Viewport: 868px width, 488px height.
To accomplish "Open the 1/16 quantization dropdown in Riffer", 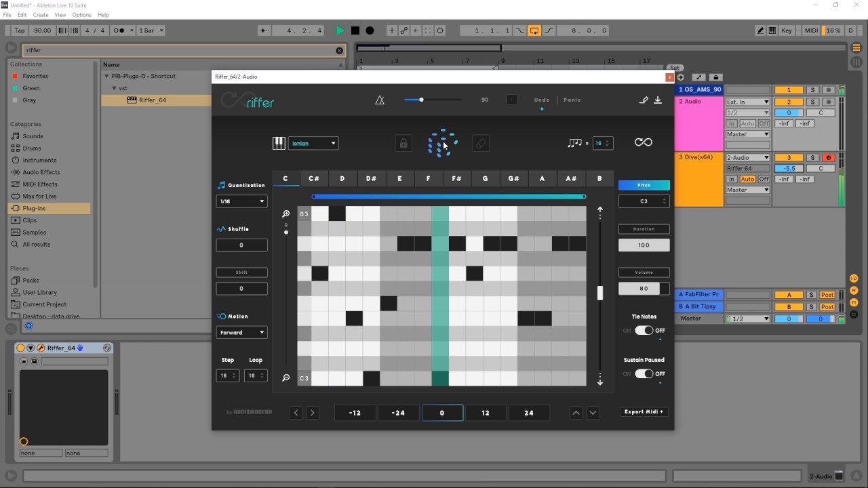I will pyautogui.click(x=241, y=201).
